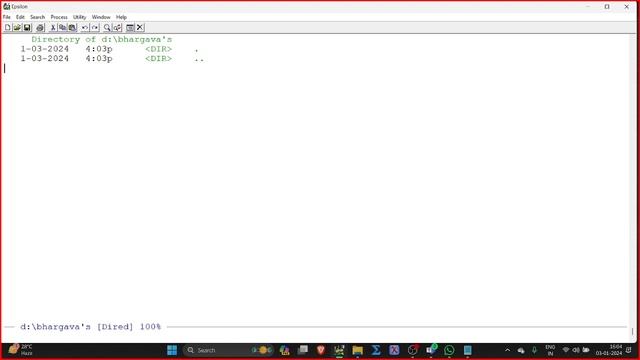This screenshot has width=640, height=360.
Task: Create a new file from toolbar
Action: click(7, 27)
